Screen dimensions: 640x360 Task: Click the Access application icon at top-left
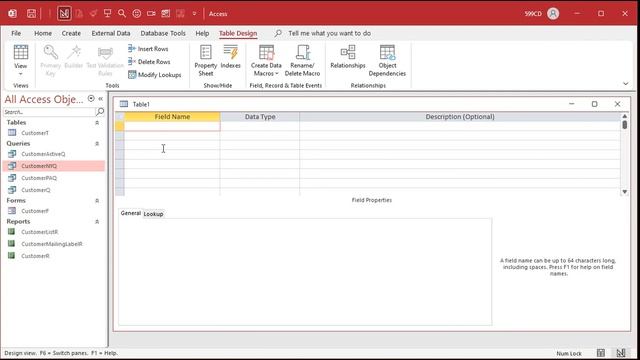pos(12,13)
